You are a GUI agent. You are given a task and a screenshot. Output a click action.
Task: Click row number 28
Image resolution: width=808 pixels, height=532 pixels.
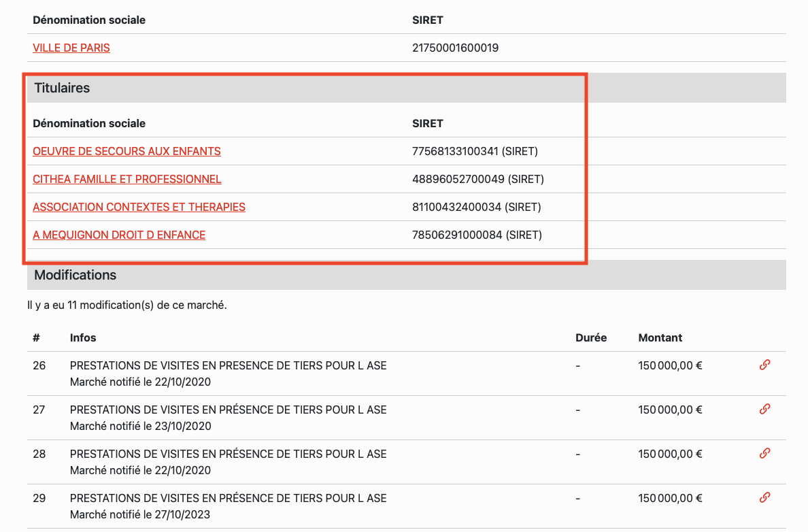coord(39,454)
